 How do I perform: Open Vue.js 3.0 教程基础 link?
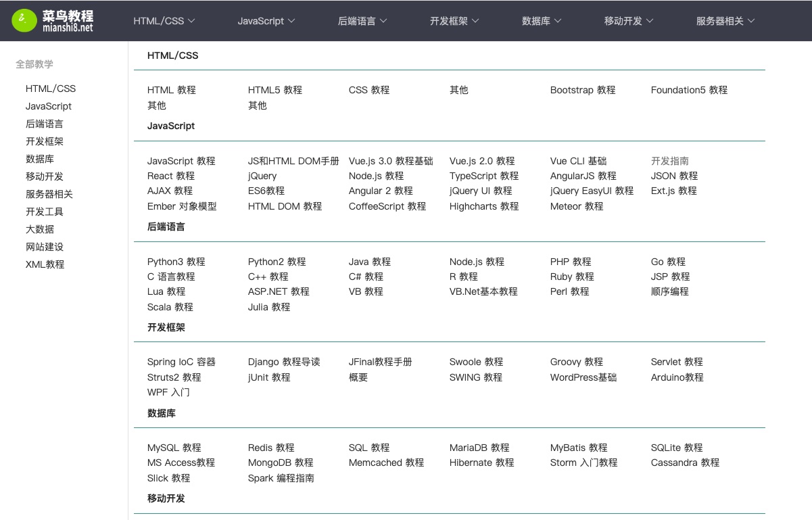pyautogui.click(x=391, y=161)
